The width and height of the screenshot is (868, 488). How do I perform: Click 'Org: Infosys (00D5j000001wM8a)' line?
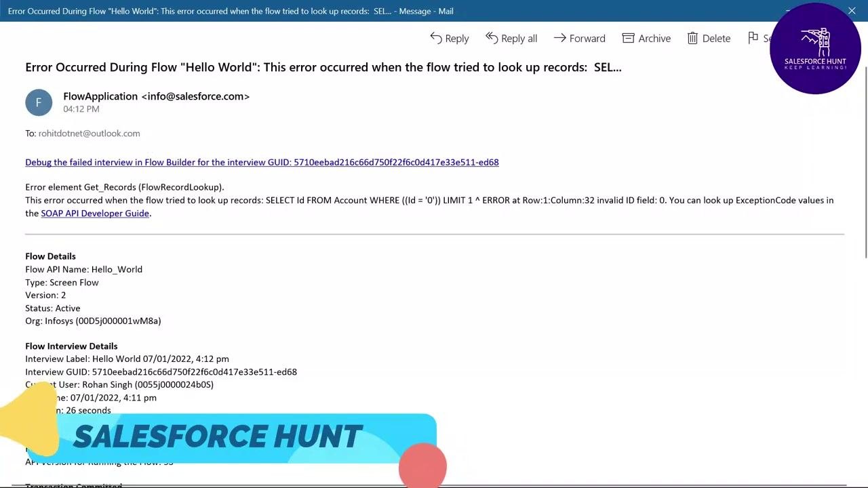93,321
